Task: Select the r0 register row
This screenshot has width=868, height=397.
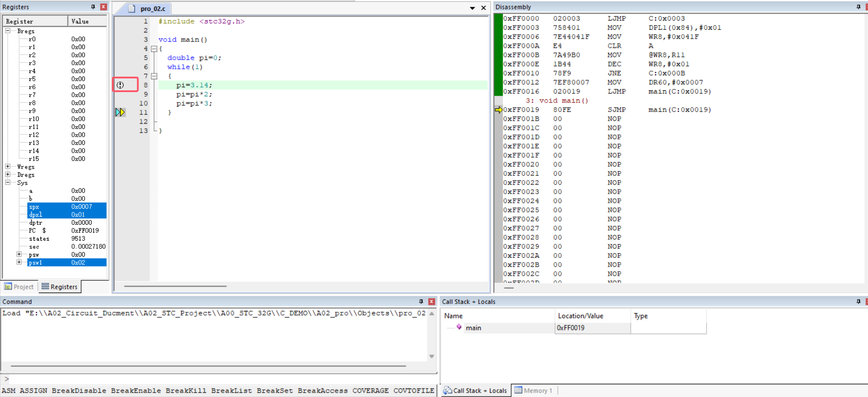Action: [x=67, y=39]
